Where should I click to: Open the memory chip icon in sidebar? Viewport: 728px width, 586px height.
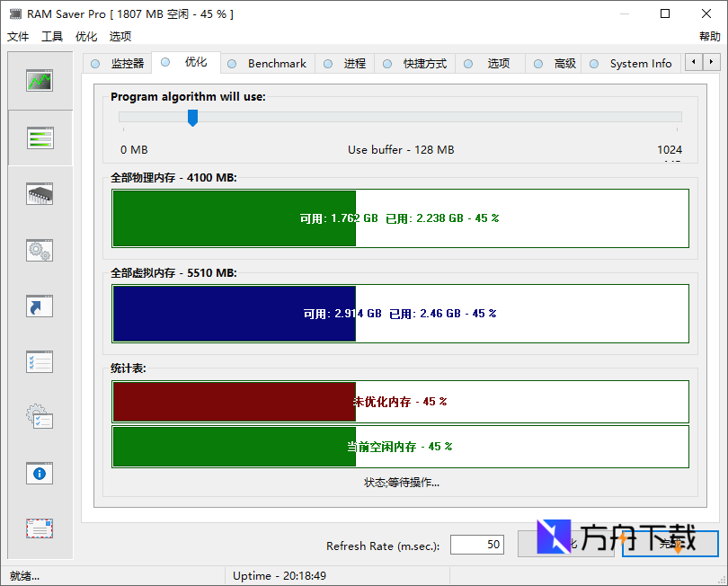point(39,193)
